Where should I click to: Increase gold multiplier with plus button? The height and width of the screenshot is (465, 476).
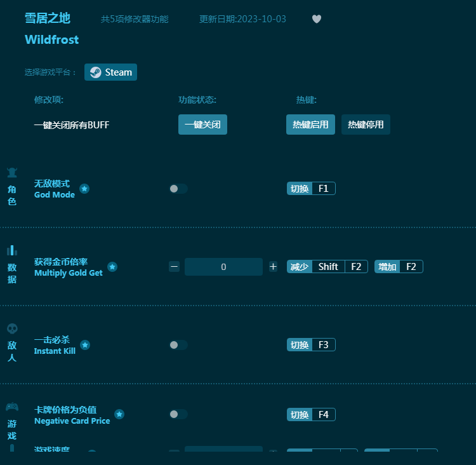tap(273, 267)
